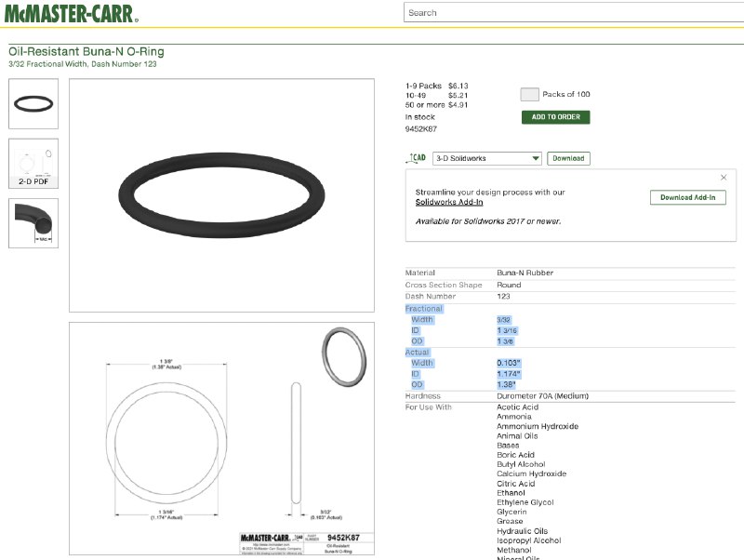Click 'Calcium Hydroxide' in the list
This screenshot has width=744, height=560.
point(531,473)
